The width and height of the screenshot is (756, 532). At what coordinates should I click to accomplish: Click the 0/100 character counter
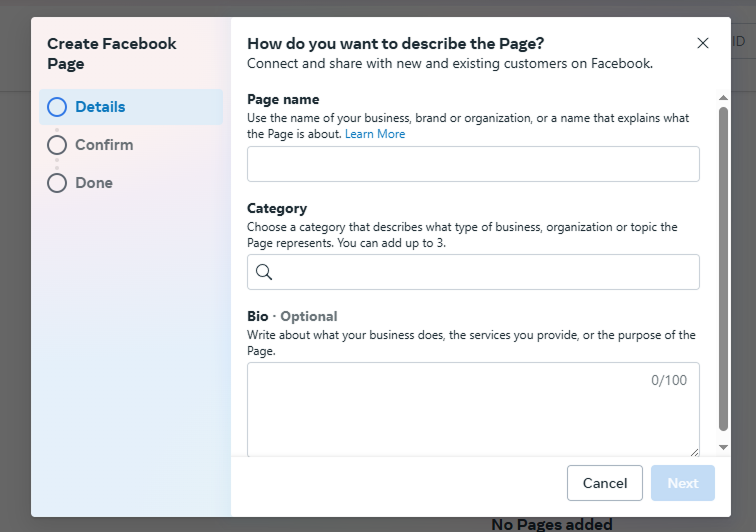click(669, 380)
